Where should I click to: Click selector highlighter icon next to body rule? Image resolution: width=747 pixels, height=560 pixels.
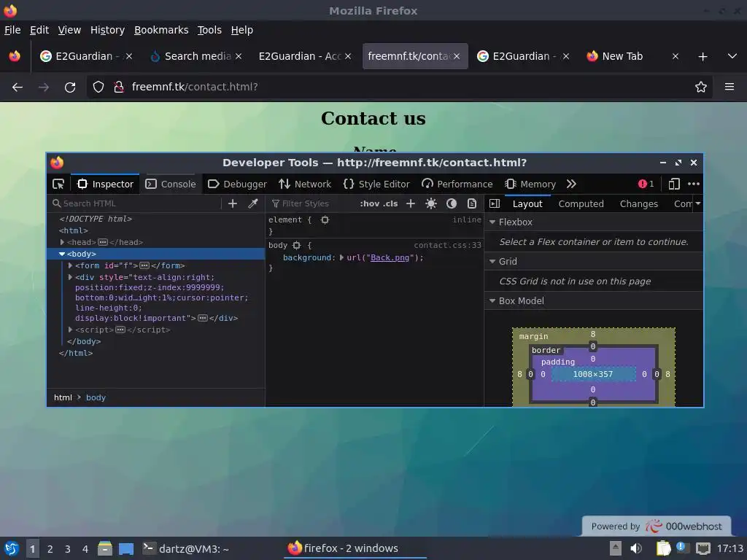296,245
